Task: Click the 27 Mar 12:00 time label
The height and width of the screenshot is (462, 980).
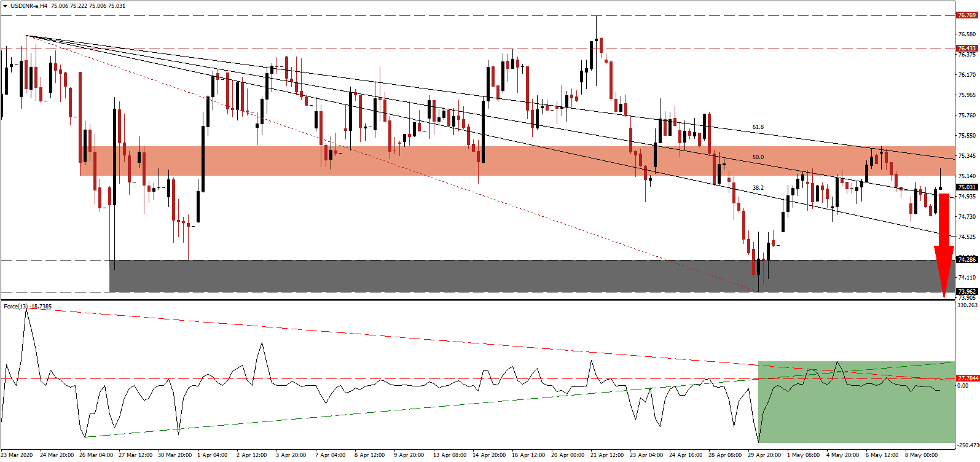Action: click(x=135, y=455)
